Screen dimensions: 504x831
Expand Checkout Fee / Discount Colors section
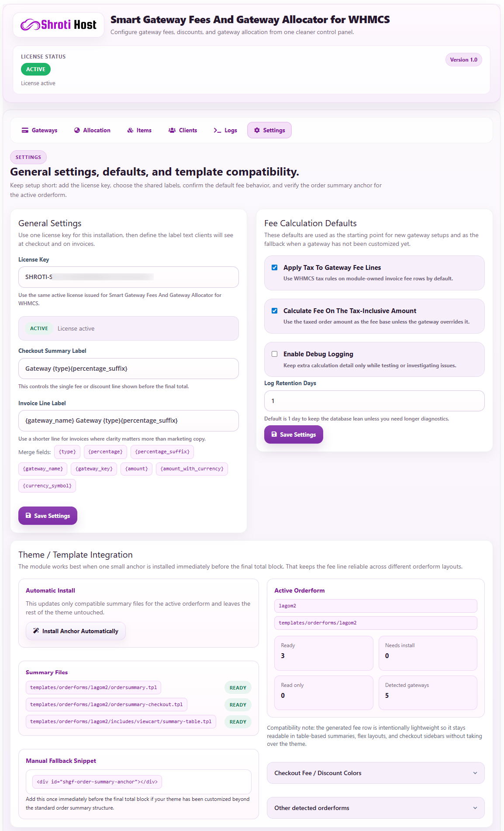(375, 772)
